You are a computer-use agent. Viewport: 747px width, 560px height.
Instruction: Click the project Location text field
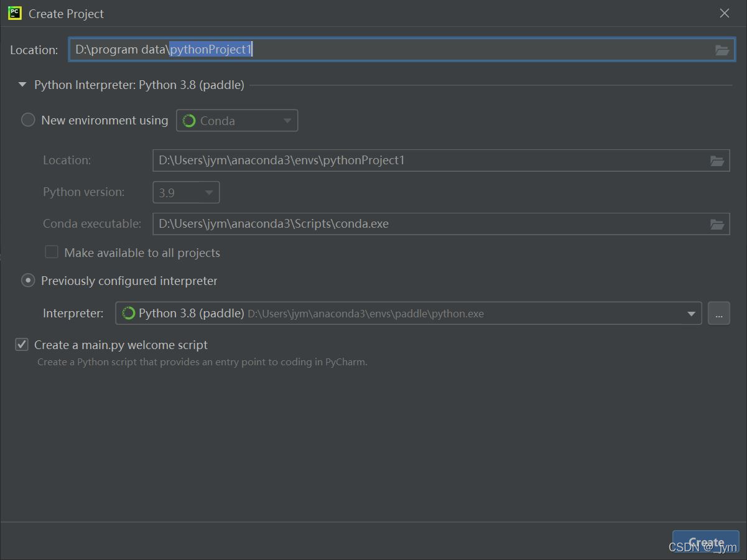(x=401, y=50)
